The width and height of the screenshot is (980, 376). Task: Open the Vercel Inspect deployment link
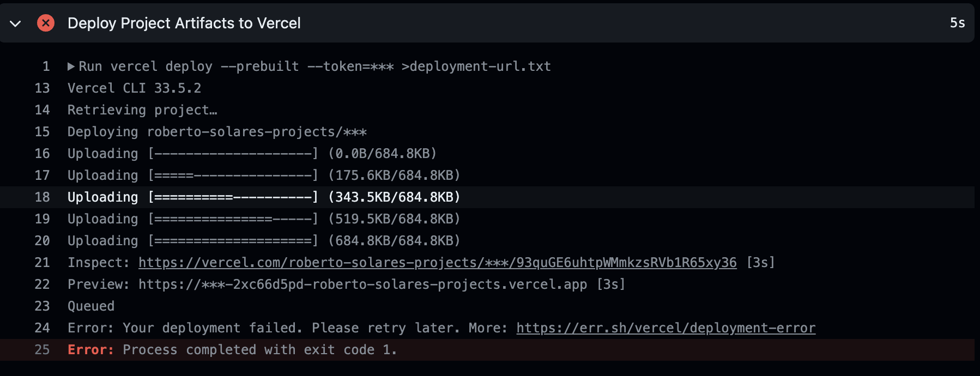point(437,263)
